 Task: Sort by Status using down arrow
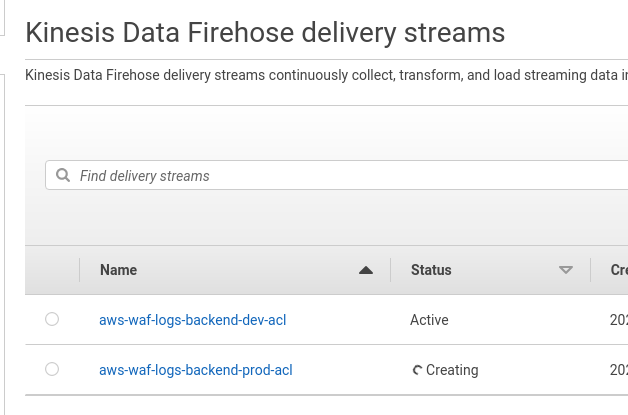(566, 270)
